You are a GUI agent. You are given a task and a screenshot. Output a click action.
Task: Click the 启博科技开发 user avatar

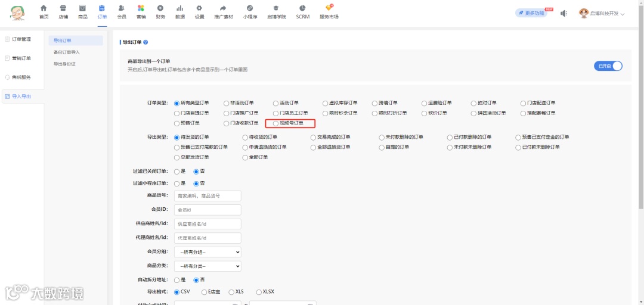pyautogui.click(x=584, y=14)
